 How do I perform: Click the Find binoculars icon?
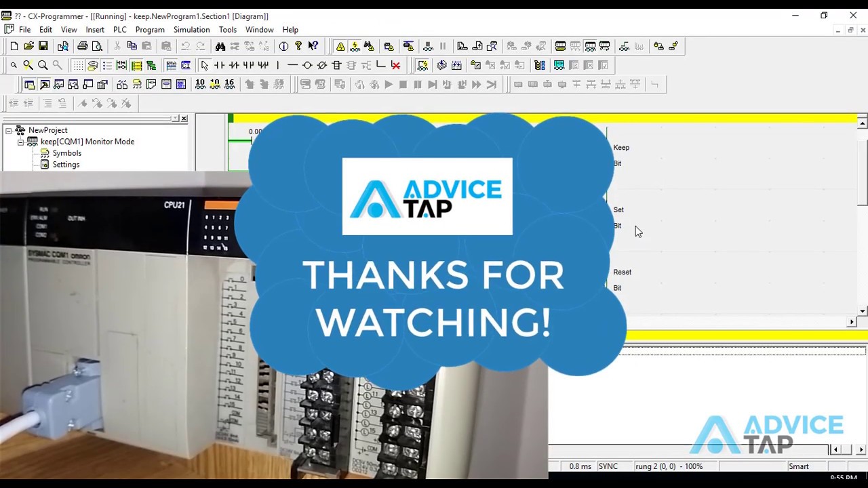[x=220, y=46]
